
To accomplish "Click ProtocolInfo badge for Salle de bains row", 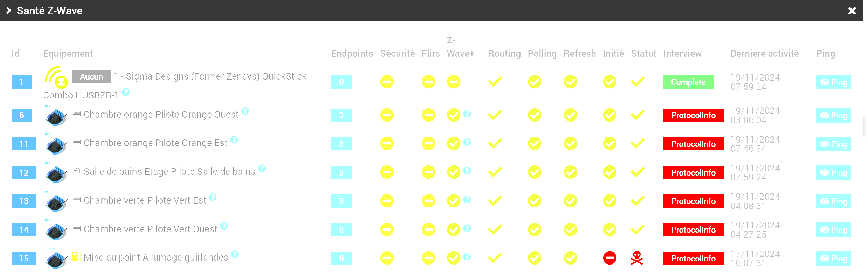I will tap(693, 172).
